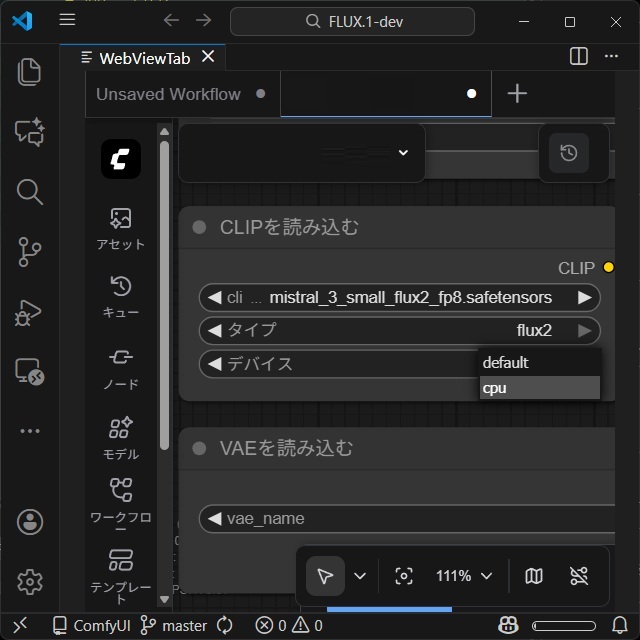Open the 111% zoom level dropdown
The image size is (640, 640).
click(x=464, y=576)
